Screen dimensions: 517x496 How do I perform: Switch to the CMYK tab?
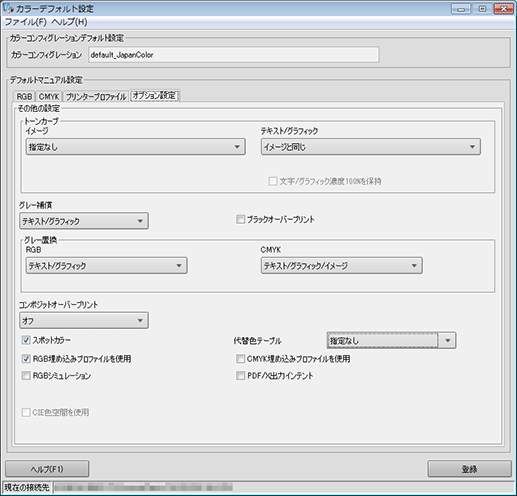49,96
